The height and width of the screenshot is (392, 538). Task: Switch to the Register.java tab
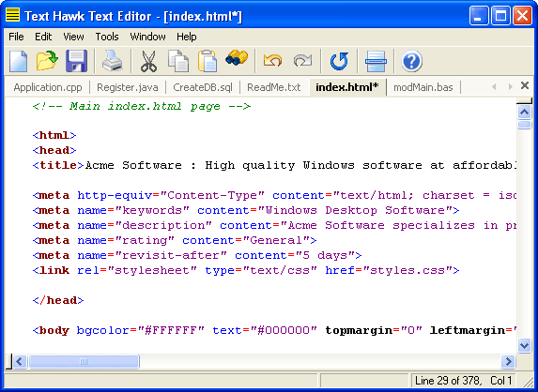tap(128, 87)
